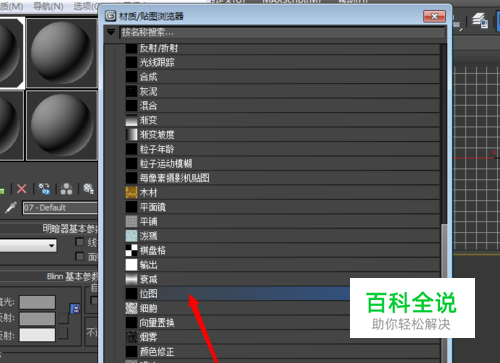Screen dimensions: 500x363
Task: Select the 渐变坡度 map
Action: pyautogui.click(x=282, y=135)
